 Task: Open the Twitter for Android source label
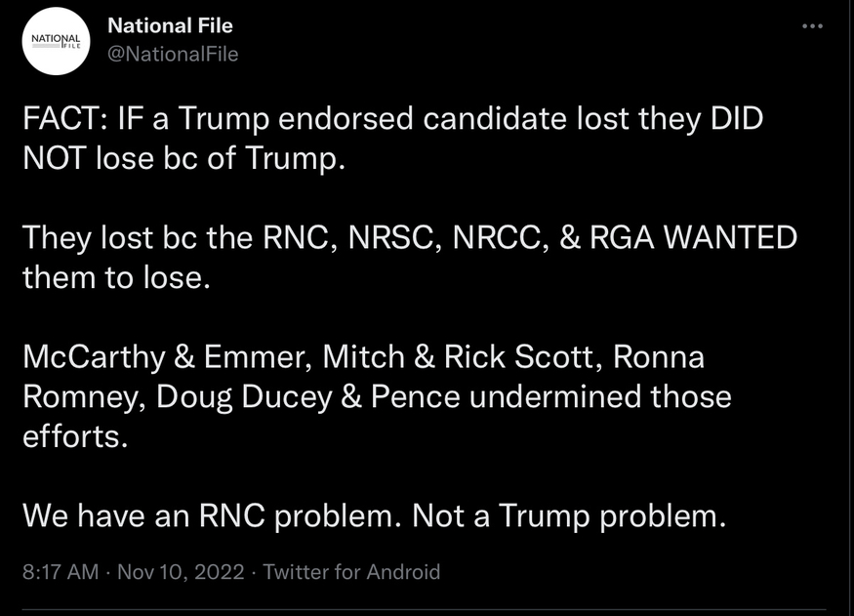(x=351, y=572)
